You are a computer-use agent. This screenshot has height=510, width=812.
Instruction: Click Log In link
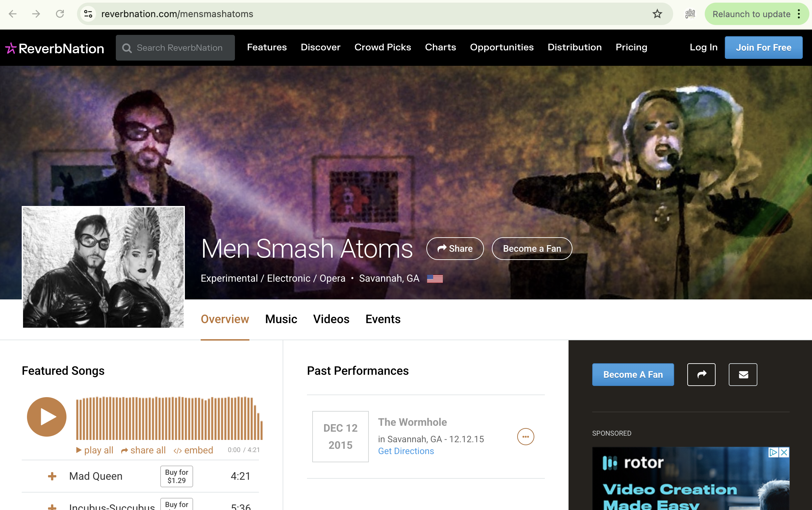(703, 47)
